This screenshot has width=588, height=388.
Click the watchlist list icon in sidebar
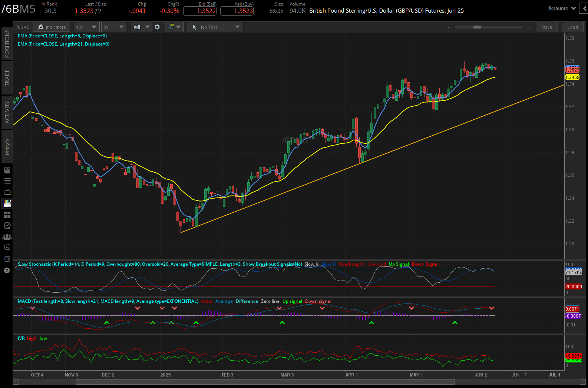[x=7, y=181]
